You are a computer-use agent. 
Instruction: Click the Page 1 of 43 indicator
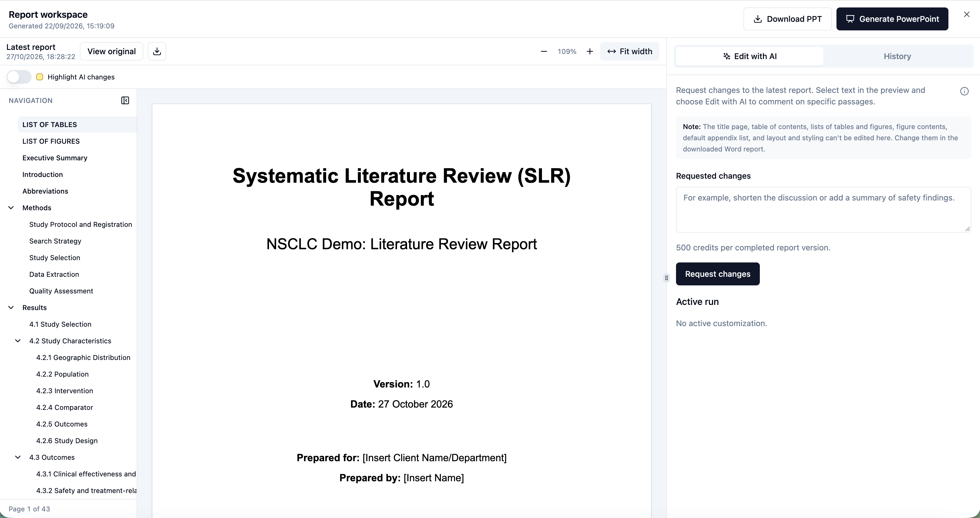tap(29, 509)
